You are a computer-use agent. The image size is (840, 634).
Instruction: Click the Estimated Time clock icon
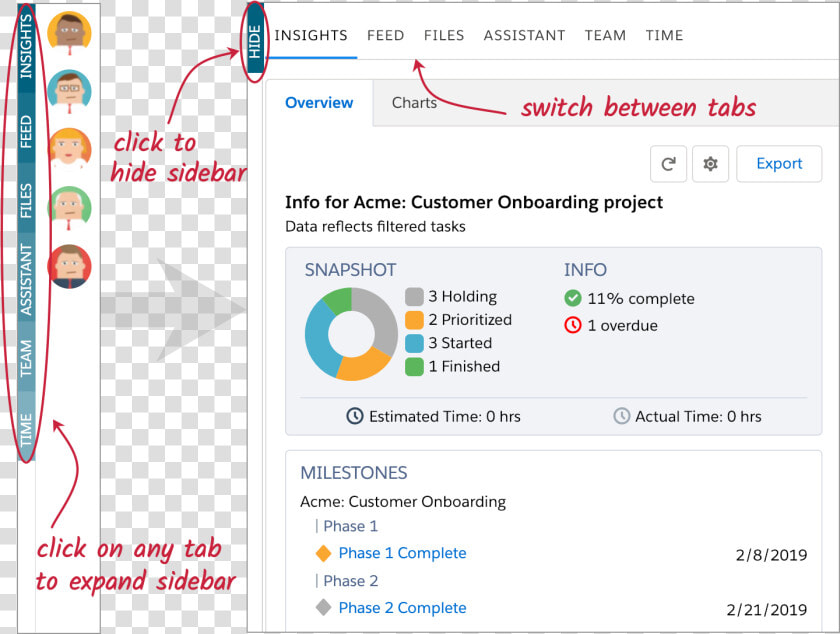[x=355, y=416]
